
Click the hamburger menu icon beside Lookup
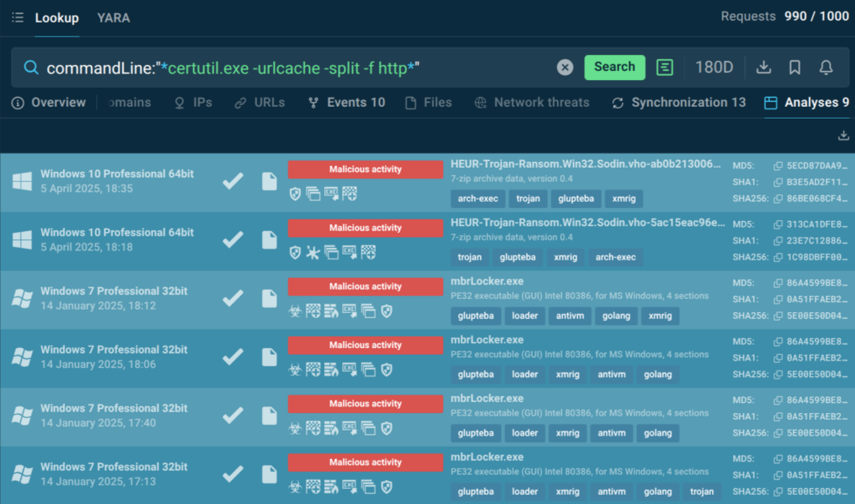coord(18,18)
